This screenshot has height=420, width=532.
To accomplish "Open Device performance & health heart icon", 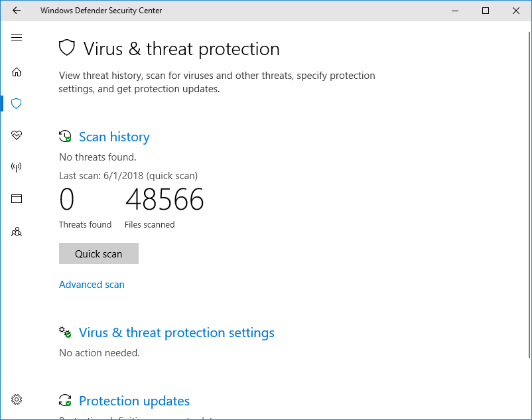I will 16,135.
